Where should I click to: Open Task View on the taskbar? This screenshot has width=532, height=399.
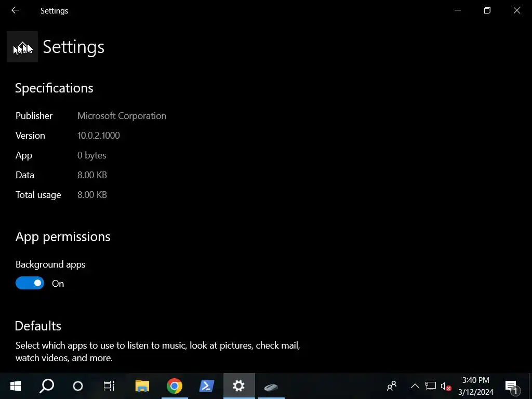109,386
